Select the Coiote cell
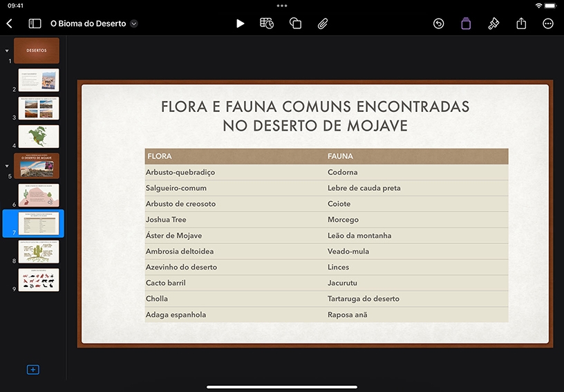564x392 pixels. tap(417, 204)
